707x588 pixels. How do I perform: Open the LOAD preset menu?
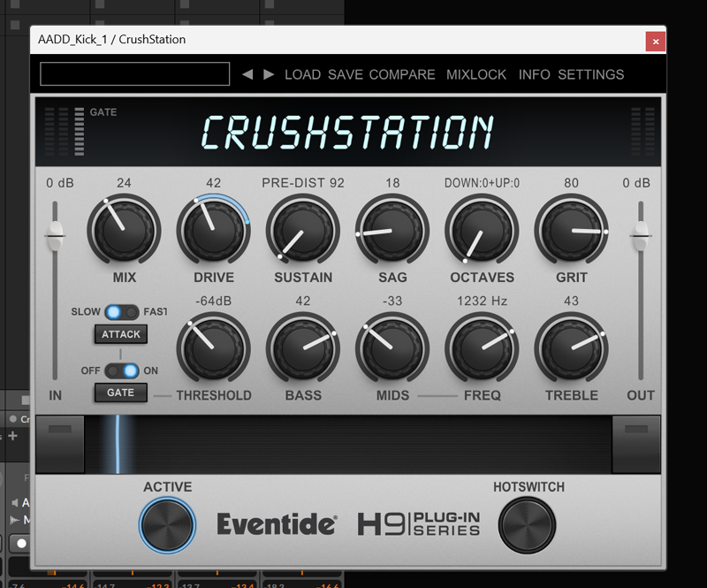302,74
